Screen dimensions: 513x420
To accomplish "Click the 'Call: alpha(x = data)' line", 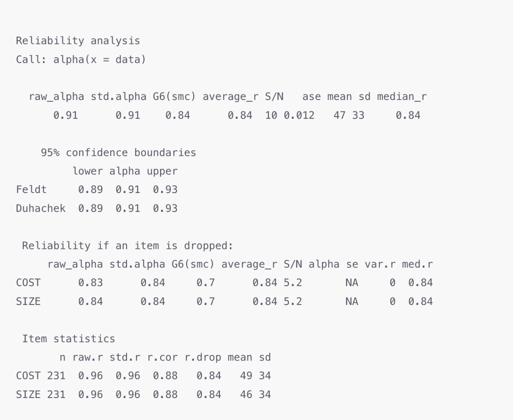I will tap(81, 59).
